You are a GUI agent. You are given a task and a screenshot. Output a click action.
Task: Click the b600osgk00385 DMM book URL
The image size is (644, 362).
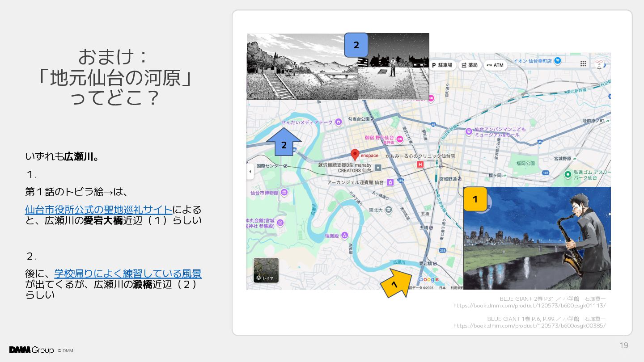[529, 326]
